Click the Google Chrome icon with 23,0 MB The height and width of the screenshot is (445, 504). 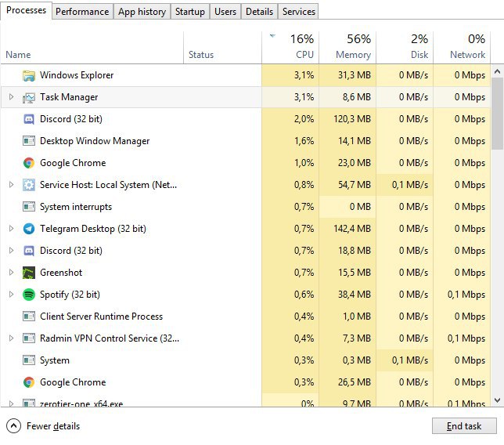[x=29, y=163]
